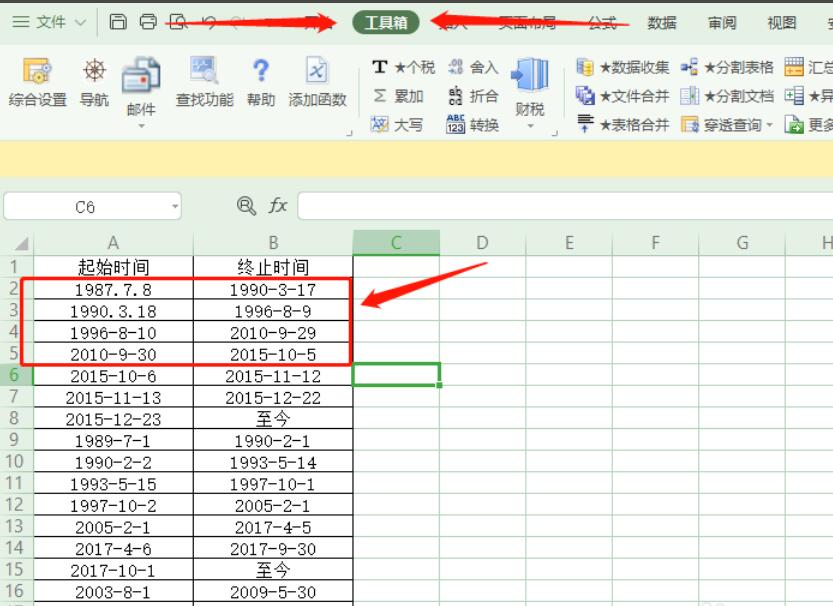
Task: Click the 大写 uppercase conversion tool
Action: pos(397,125)
